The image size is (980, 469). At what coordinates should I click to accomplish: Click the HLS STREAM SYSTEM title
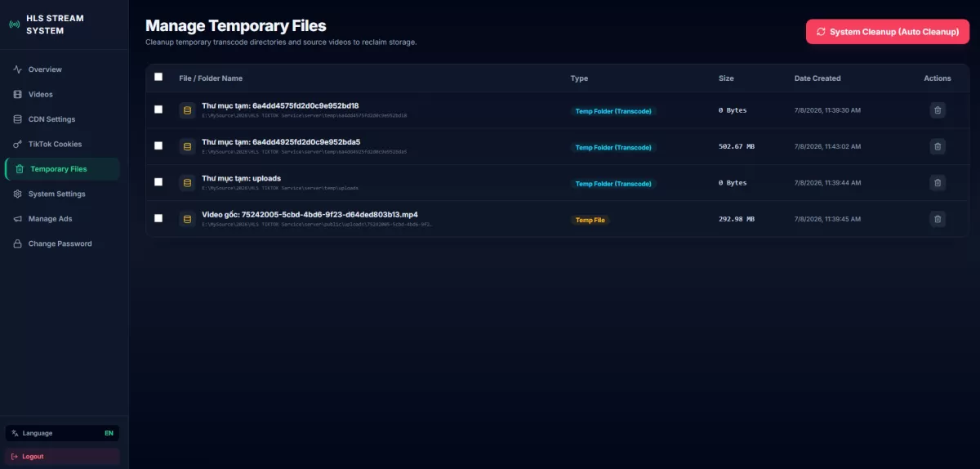coord(55,25)
